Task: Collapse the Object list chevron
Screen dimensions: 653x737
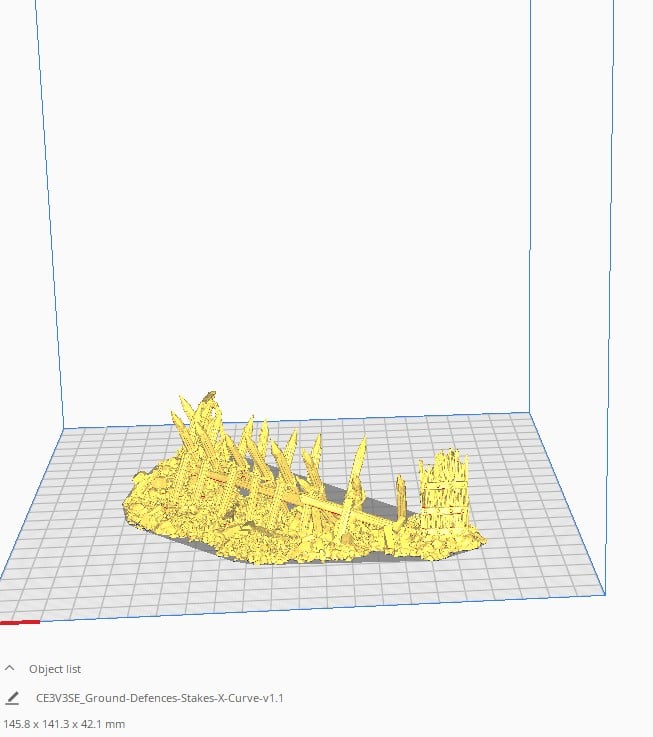Action: click(x=10, y=668)
